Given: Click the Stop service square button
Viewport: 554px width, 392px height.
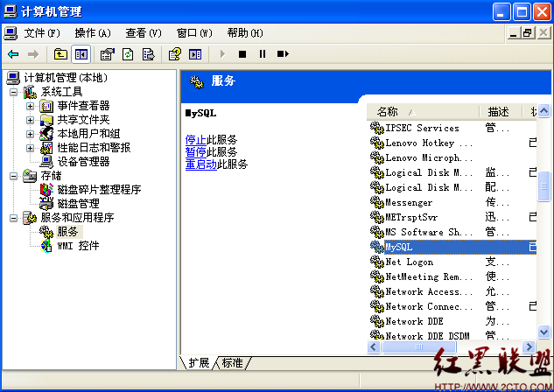Looking at the screenshot, I should point(242,54).
